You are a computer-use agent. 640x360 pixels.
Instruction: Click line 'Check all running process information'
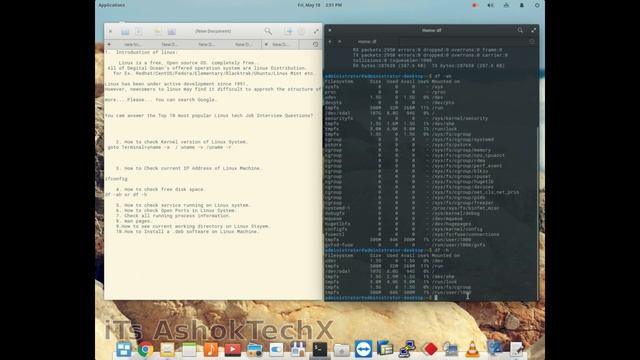pos(173,216)
